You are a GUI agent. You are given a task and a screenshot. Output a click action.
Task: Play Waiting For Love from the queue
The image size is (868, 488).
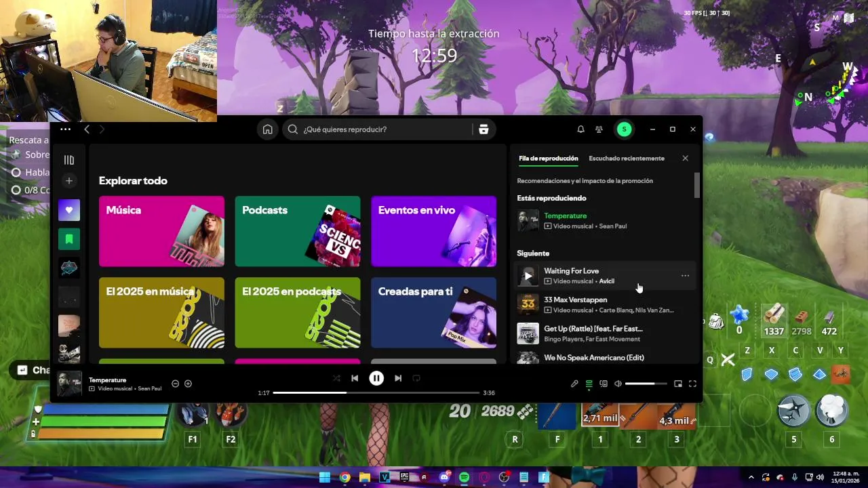(528, 276)
